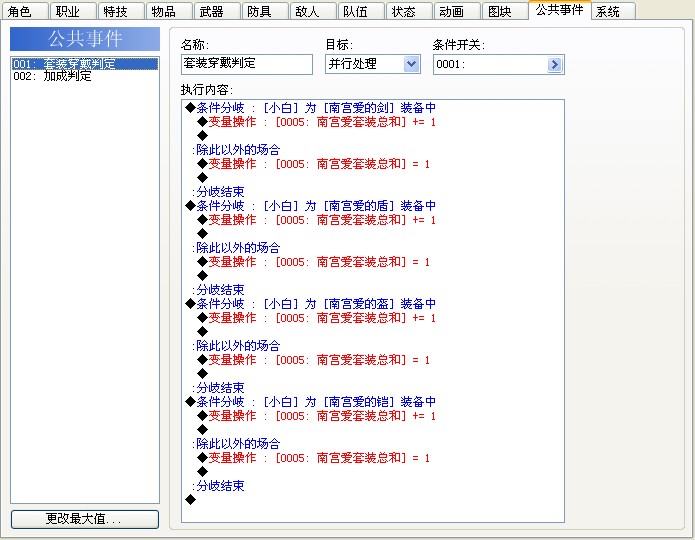The image size is (695, 540).
Task: Open the 系统 tab
Action: coord(613,11)
